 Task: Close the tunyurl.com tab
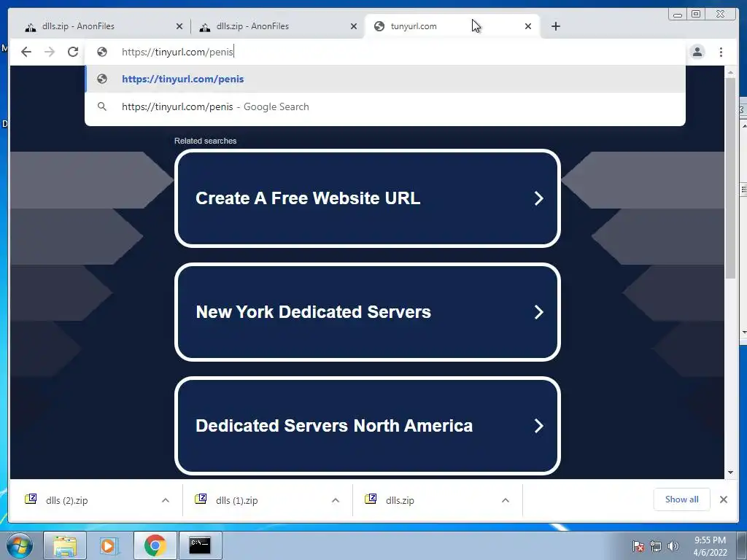click(x=528, y=26)
